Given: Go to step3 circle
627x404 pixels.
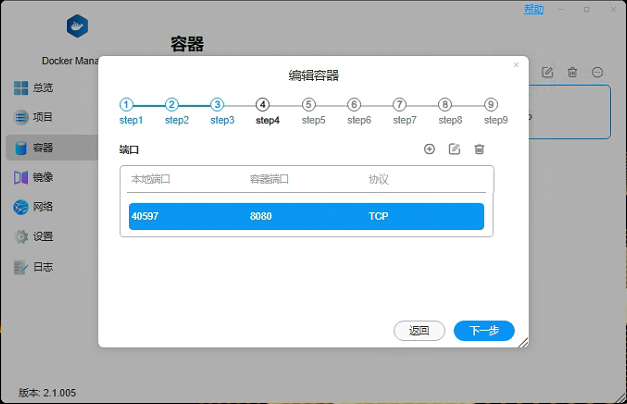Looking at the screenshot, I should 217,105.
